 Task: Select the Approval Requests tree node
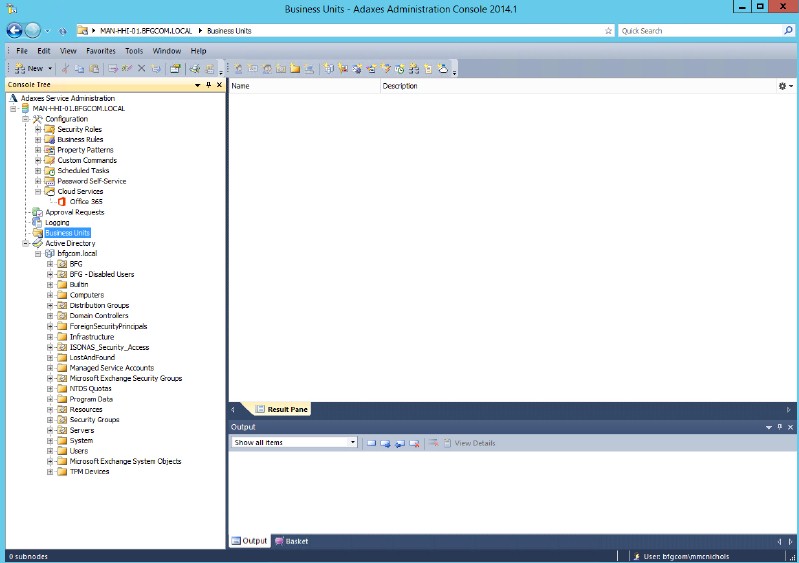pyautogui.click(x=74, y=212)
